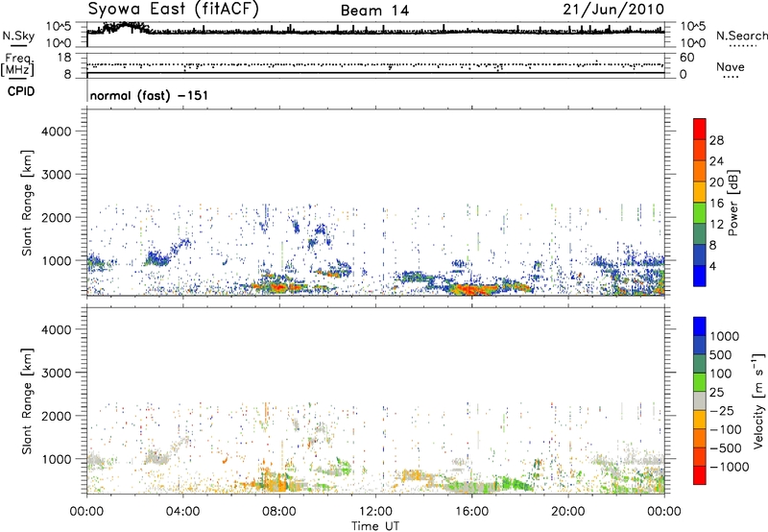Click the '12:00' time axis label
This screenshot has height=532, width=768.
pos(375,512)
